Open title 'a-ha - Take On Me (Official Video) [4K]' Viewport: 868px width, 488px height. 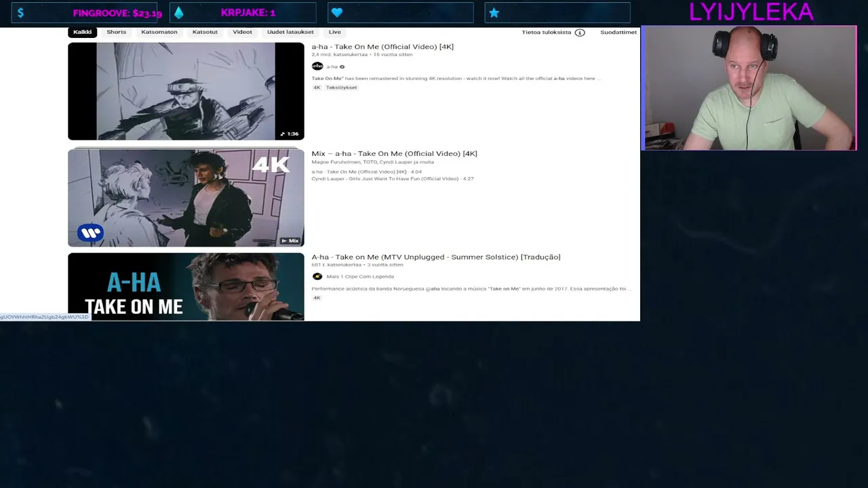(382, 47)
